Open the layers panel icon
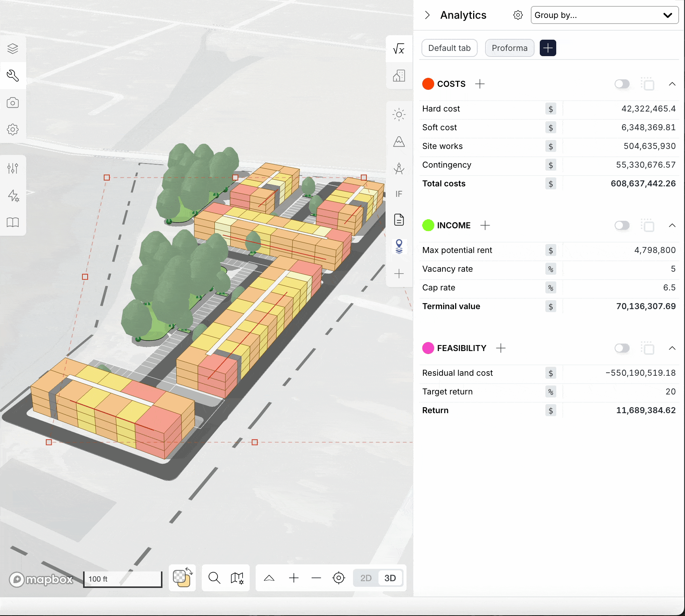The image size is (685, 616). tap(13, 49)
